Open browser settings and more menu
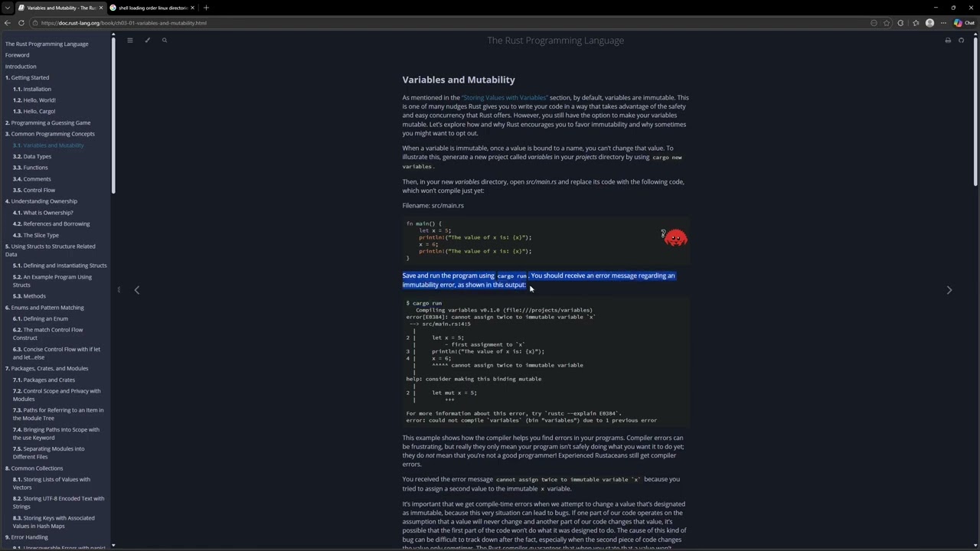 coord(944,23)
